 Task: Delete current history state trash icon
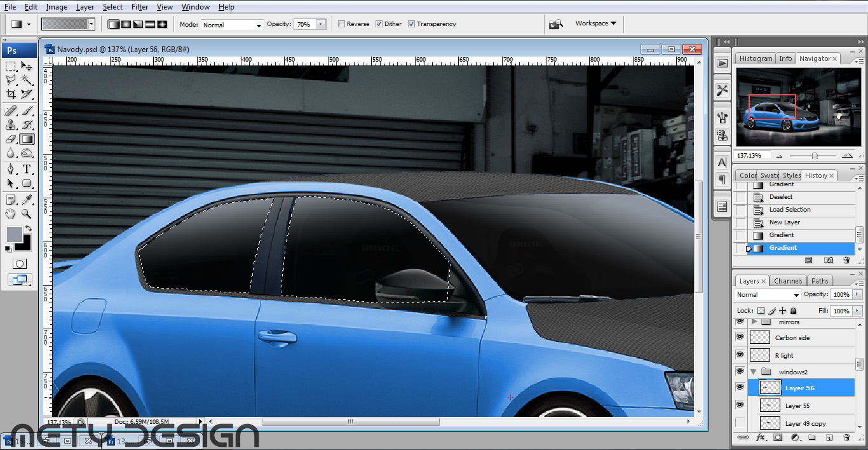coord(846,260)
